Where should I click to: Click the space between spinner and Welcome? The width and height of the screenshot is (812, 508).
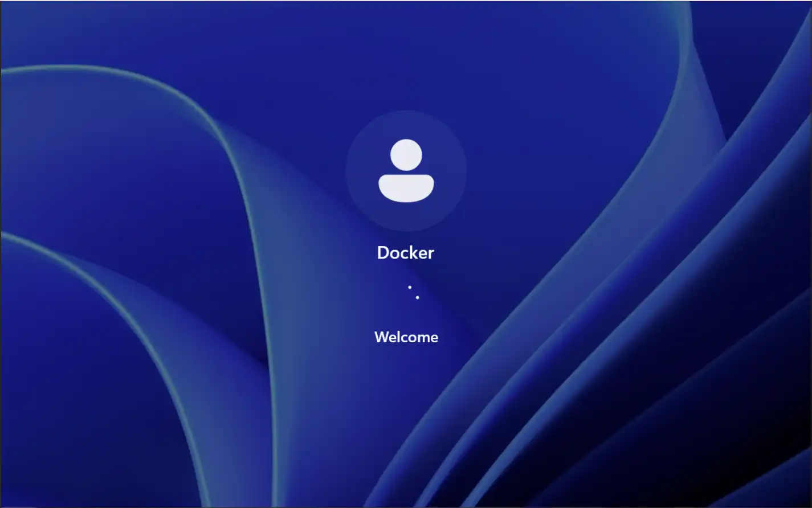(406, 315)
